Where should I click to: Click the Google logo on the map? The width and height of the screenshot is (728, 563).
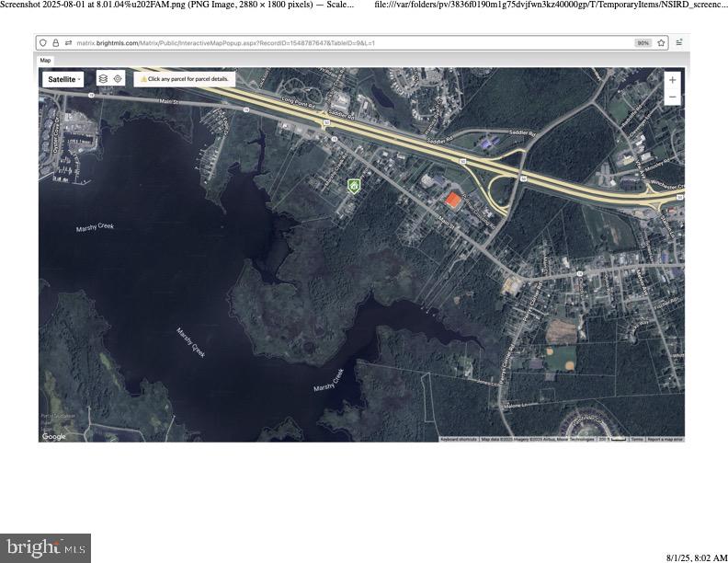[x=54, y=436]
